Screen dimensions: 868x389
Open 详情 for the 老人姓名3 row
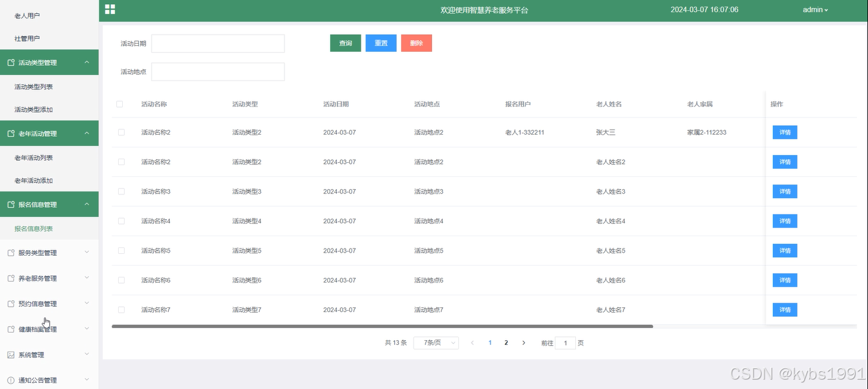tap(785, 192)
